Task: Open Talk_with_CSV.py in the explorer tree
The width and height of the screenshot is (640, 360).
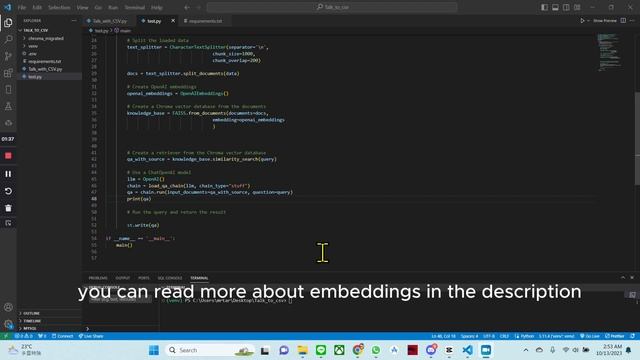Action: pyautogui.click(x=45, y=69)
